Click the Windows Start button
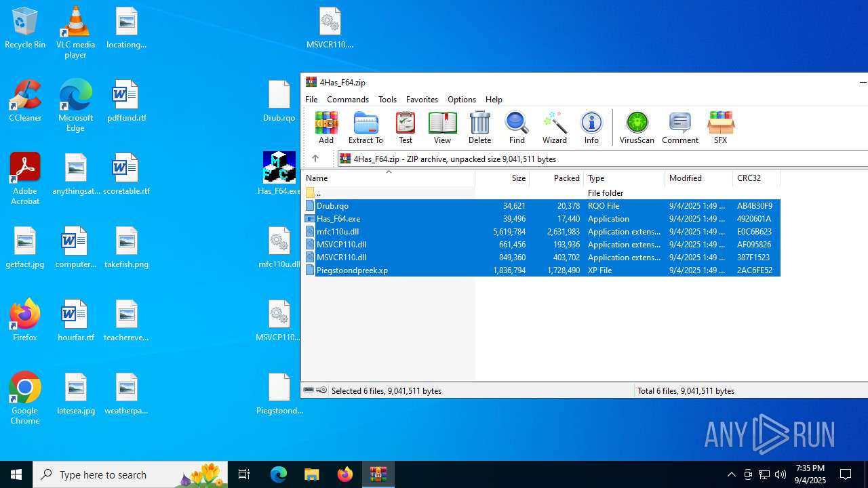Screen dimensions: 868x488 pos(16,474)
